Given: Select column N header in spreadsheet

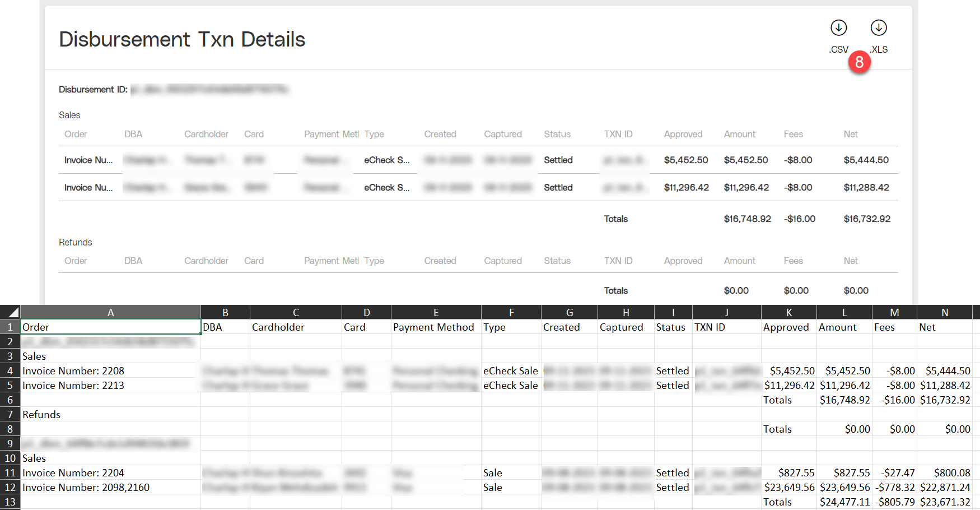Looking at the screenshot, I should 945,312.
